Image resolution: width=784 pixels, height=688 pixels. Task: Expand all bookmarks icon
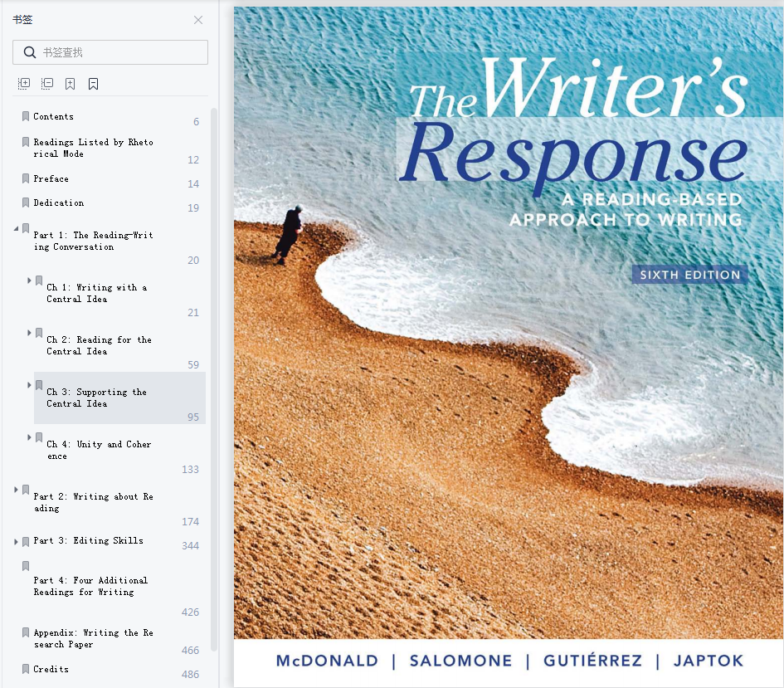click(x=24, y=84)
